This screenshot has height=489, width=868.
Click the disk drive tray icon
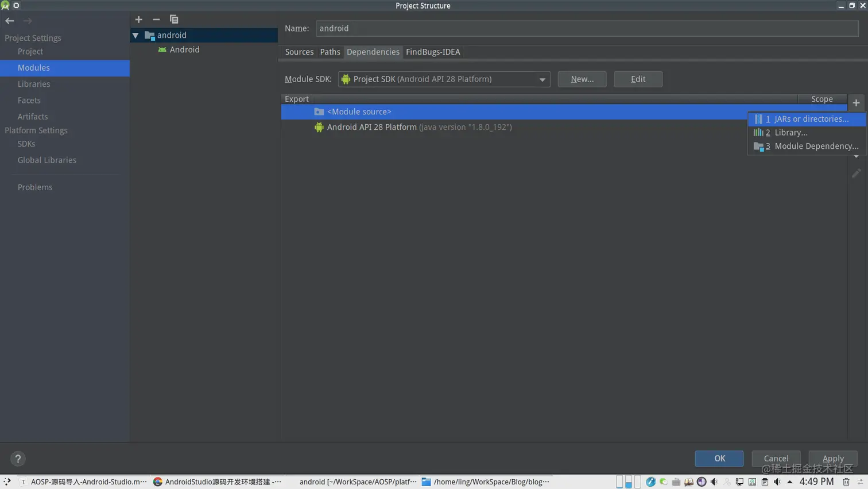752,482
